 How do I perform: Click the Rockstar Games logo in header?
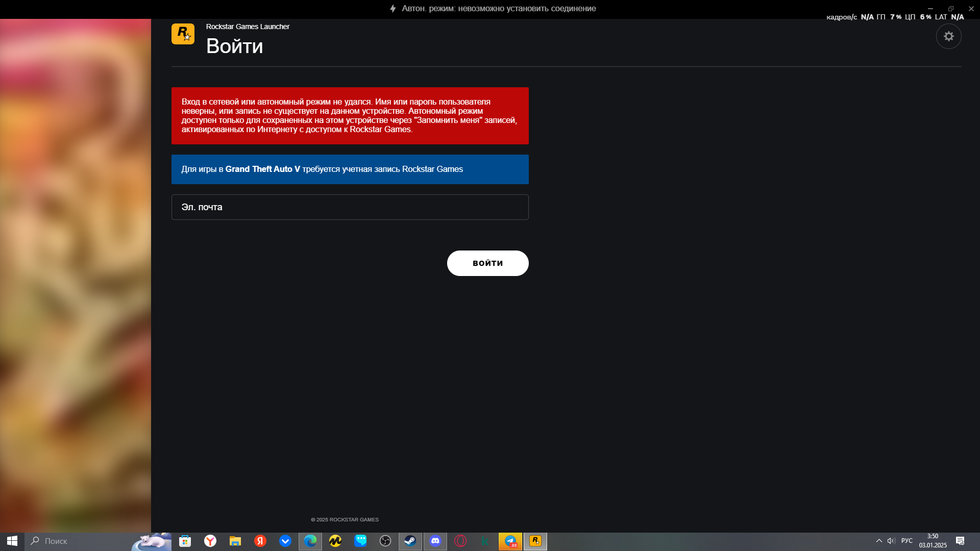(x=183, y=34)
